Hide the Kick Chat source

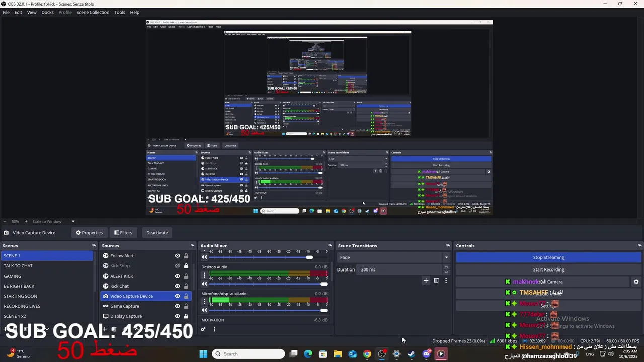[177, 286]
